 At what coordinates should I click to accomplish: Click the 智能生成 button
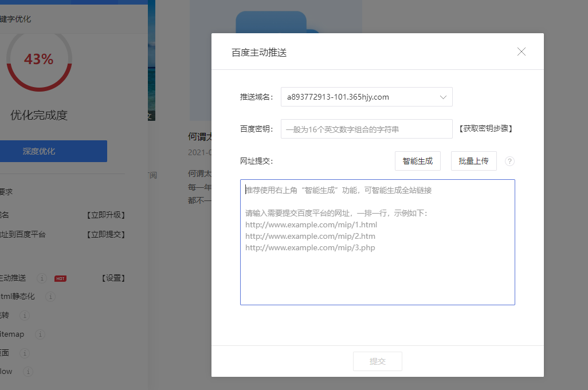tap(417, 161)
